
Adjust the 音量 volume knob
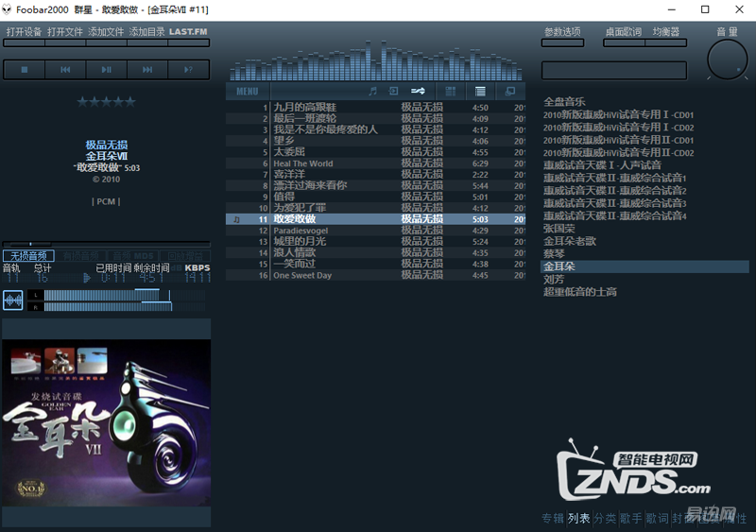pos(726,60)
